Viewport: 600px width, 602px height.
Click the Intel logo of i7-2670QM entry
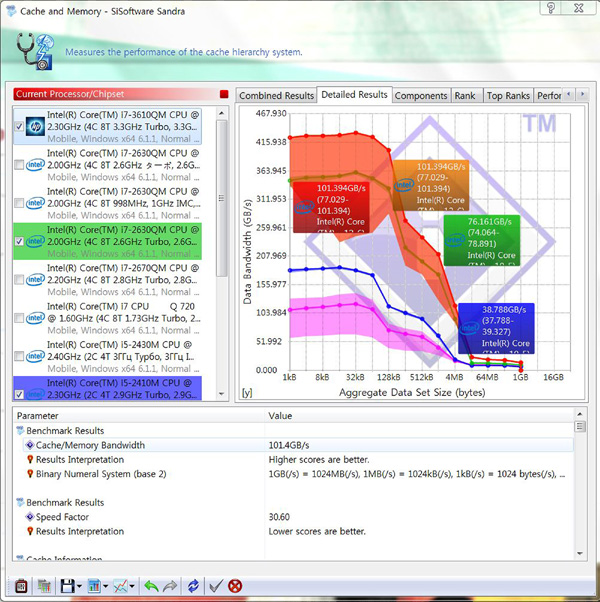tap(35, 280)
